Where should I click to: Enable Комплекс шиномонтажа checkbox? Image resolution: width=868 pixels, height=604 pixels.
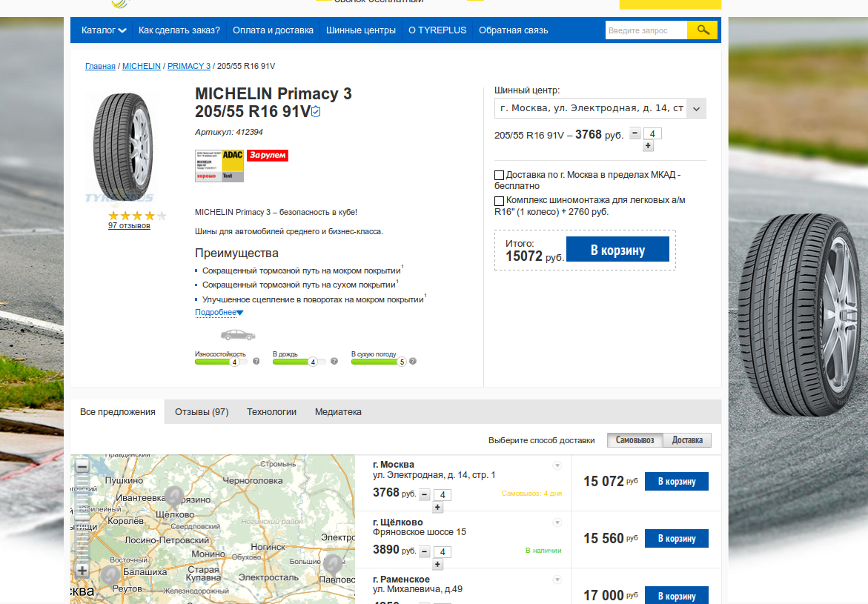coord(500,201)
